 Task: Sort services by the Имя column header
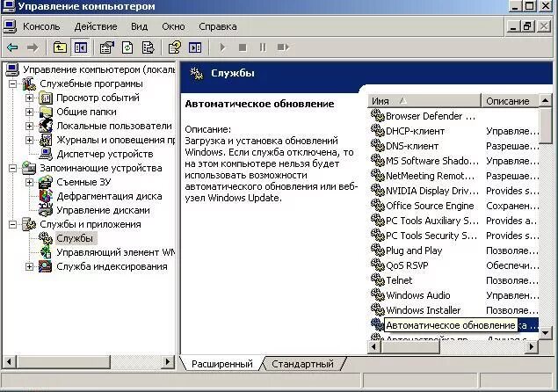click(x=424, y=101)
